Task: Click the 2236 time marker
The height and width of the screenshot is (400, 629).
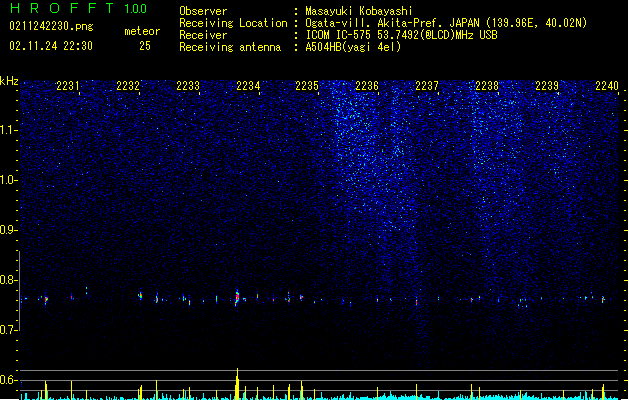Action: (367, 86)
